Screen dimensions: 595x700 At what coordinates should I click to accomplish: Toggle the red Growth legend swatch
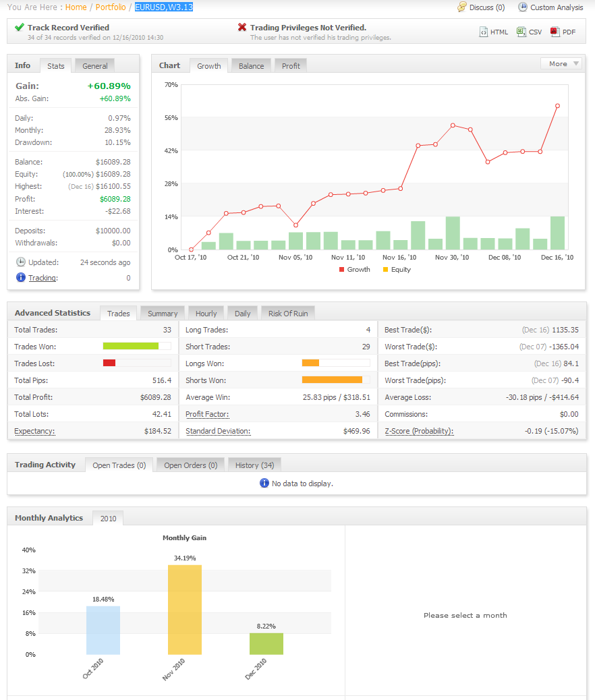(342, 270)
